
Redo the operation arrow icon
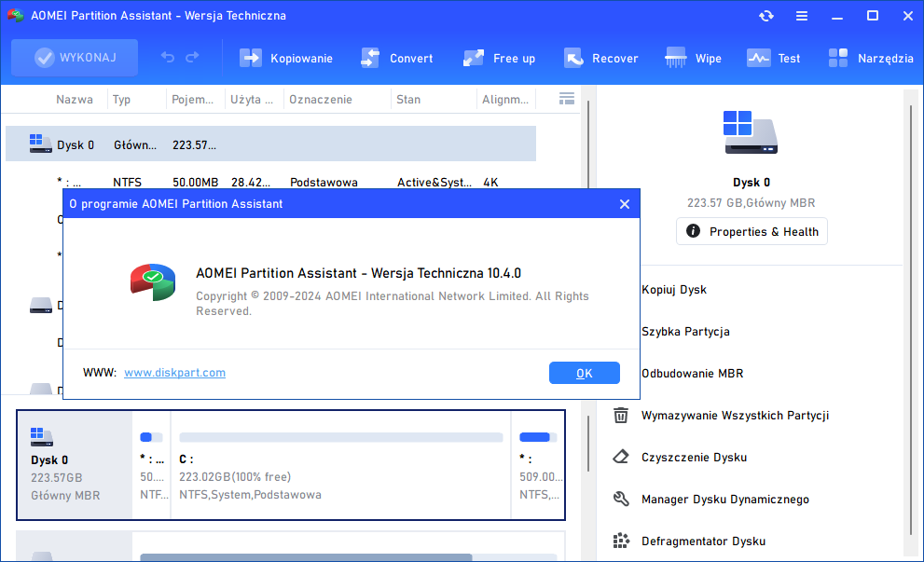192,57
